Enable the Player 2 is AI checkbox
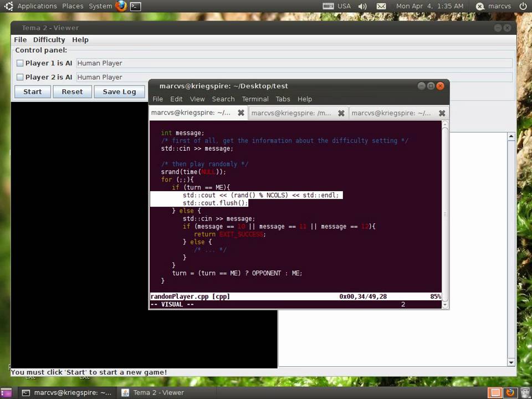Screen dimensions: 532x399 [20, 77]
